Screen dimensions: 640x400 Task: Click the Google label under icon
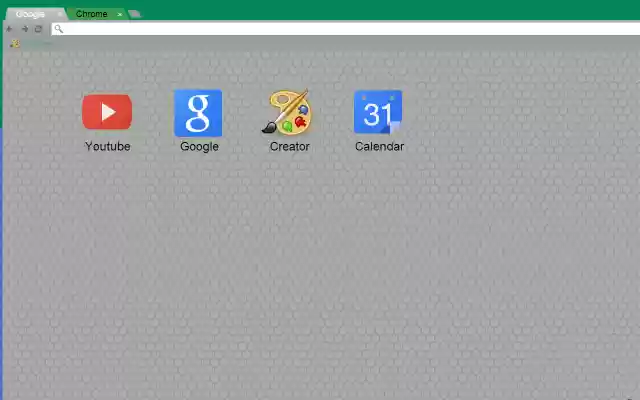click(x=199, y=147)
